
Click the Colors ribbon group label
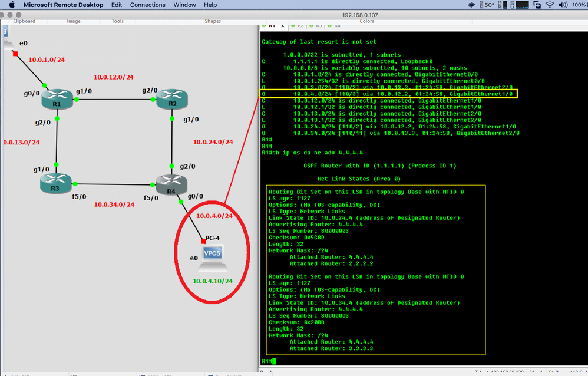(x=366, y=21)
